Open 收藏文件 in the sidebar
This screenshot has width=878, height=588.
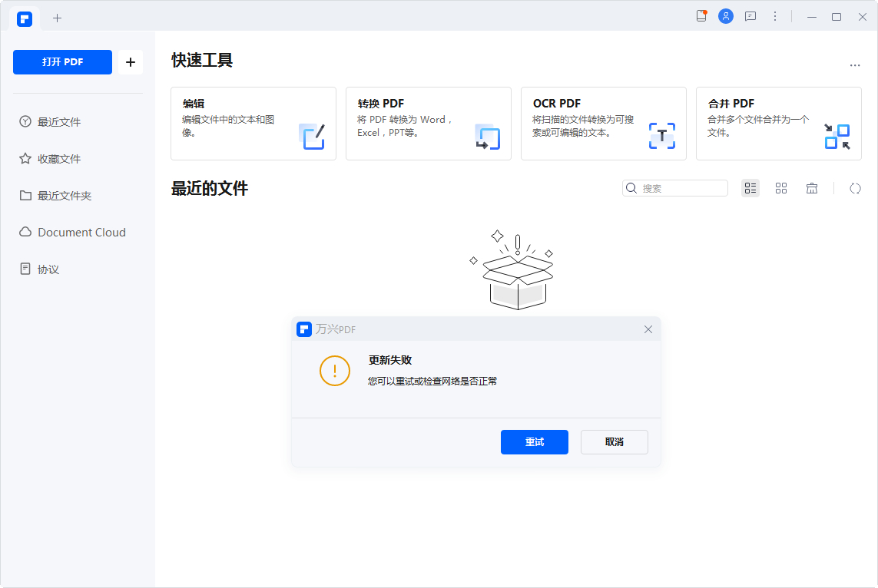click(x=59, y=159)
